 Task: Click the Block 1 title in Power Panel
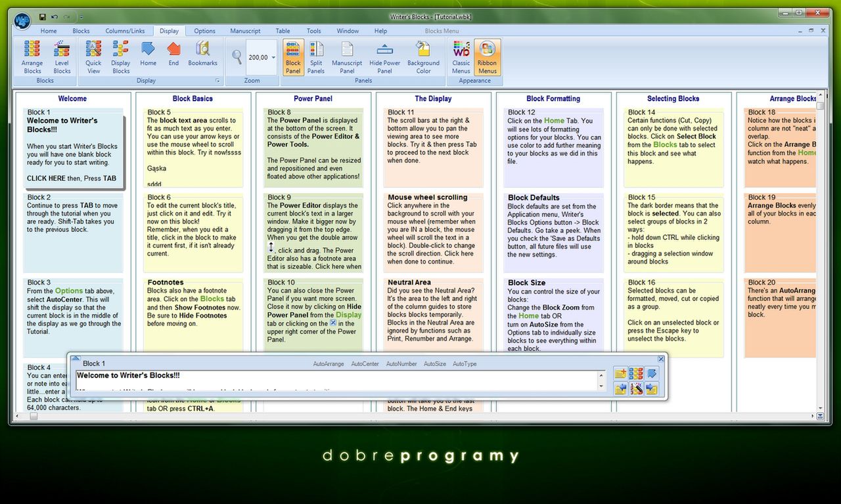pos(94,363)
